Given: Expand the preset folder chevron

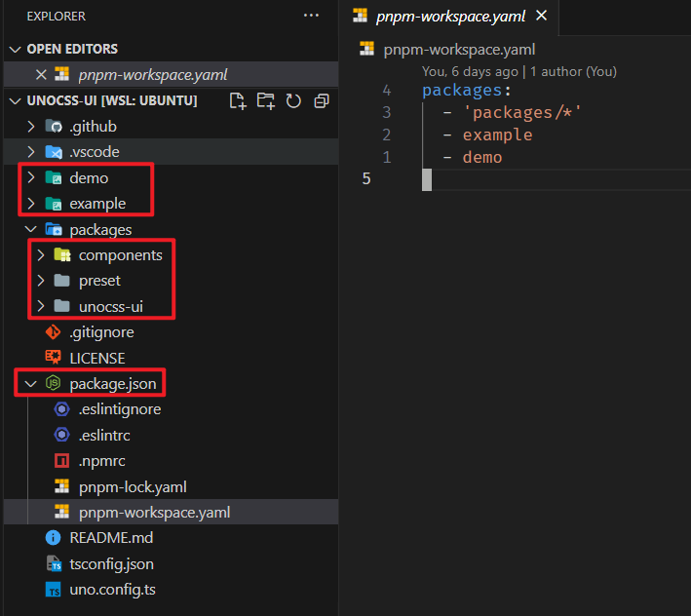Looking at the screenshot, I should 41,281.
